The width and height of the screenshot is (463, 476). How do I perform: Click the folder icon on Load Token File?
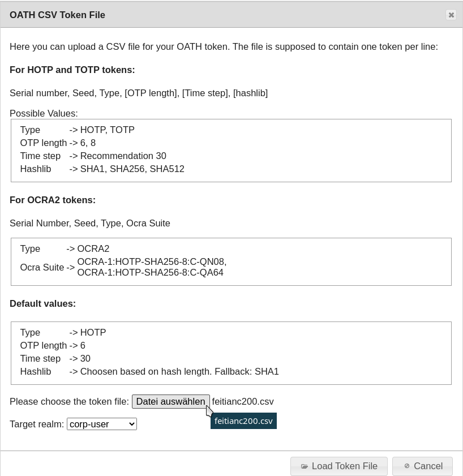tap(305, 466)
